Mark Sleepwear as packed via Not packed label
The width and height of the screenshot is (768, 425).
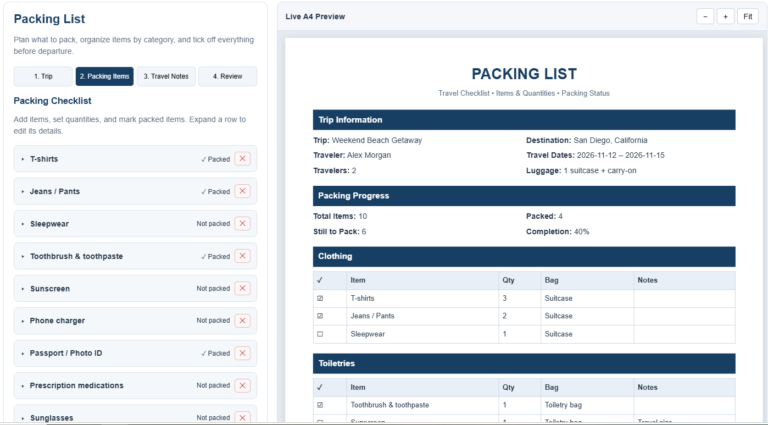pos(213,224)
